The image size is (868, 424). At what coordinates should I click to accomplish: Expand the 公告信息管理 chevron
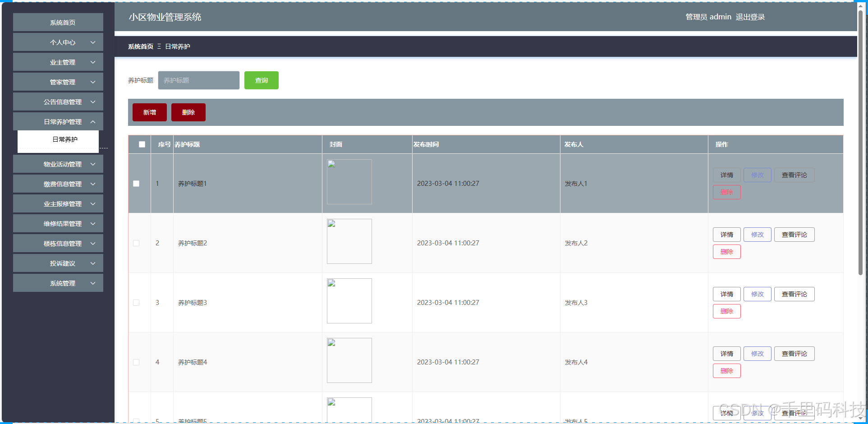coord(93,102)
